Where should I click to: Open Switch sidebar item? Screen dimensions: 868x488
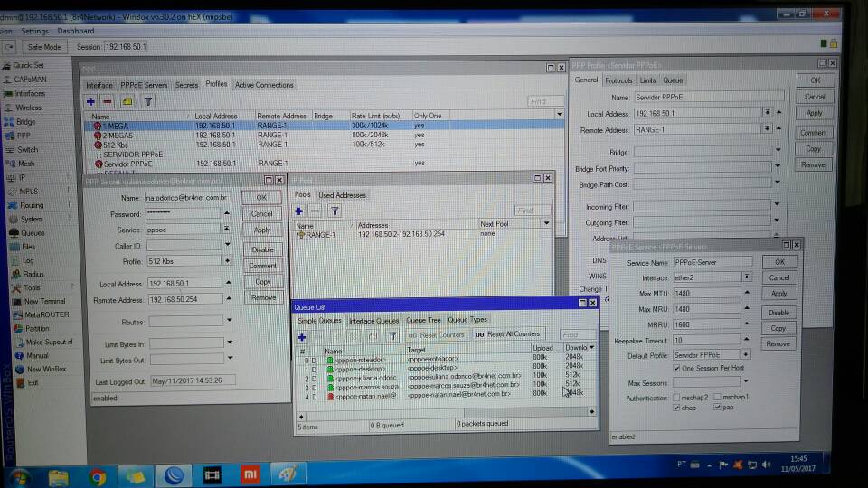click(26, 149)
